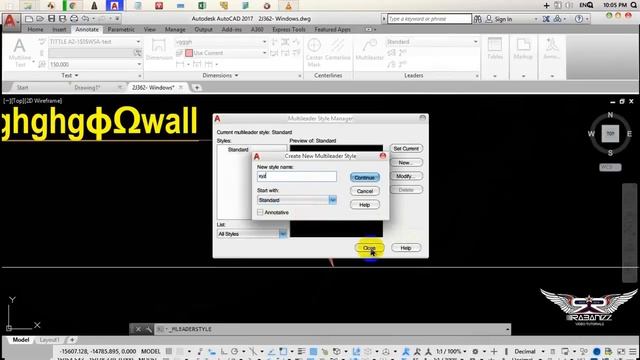Click the Open file icon in quick access toolbar
Screen dimensions: 640x360
40,19
